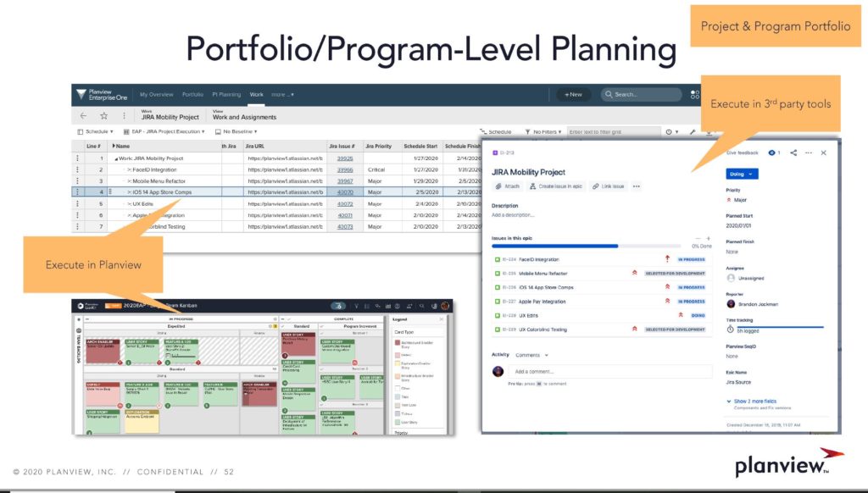Click the search magnifier in the Planview header

[x=609, y=95]
